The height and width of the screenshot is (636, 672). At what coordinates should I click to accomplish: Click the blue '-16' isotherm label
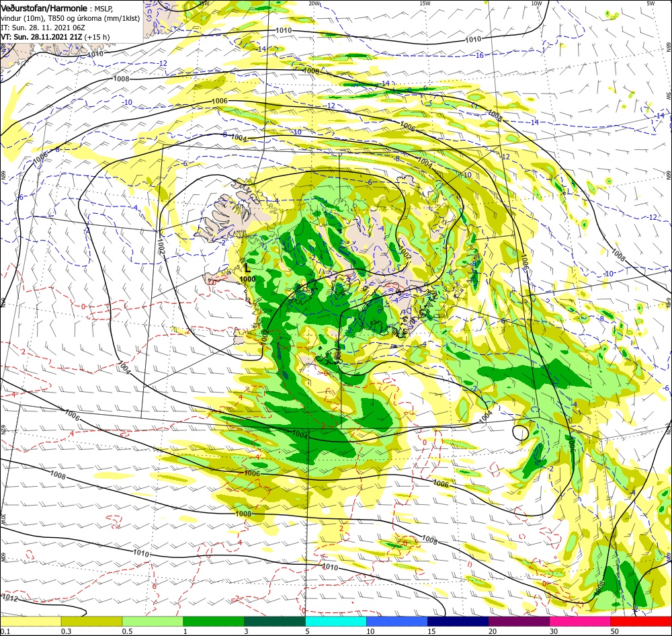pos(479,55)
